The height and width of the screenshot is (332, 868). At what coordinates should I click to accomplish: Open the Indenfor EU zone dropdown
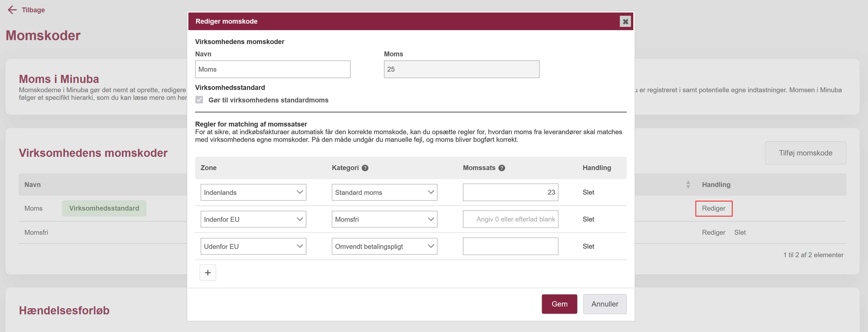[x=253, y=219]
